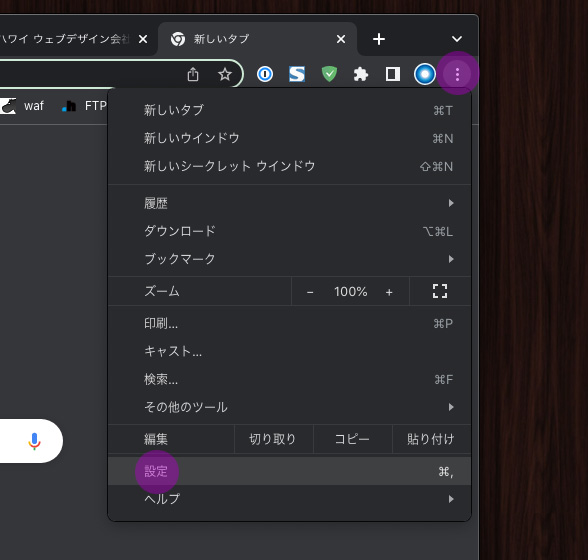Click the blue S extension icon
Image resolution: width=588 pixels, height=560 pixels.
coord(297,74)
